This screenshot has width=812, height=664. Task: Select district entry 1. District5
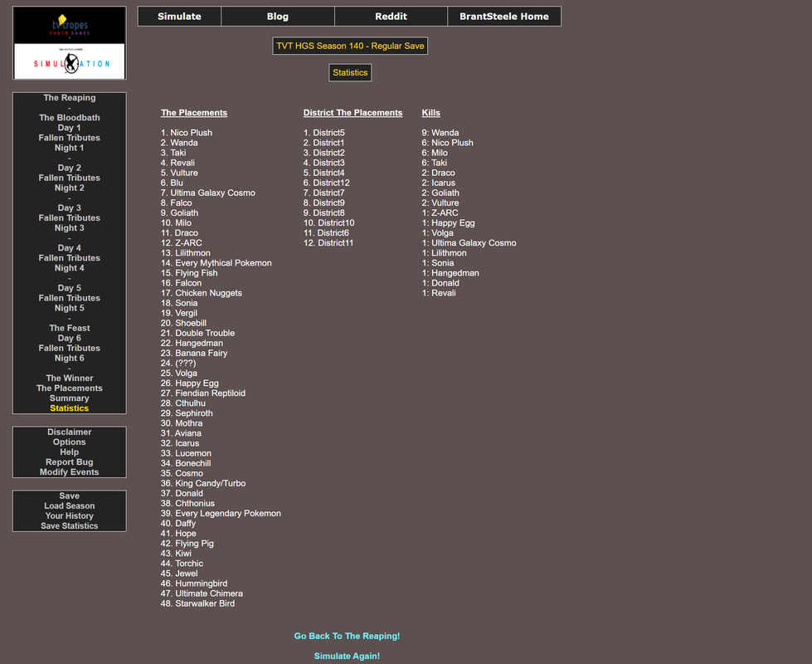324,133
